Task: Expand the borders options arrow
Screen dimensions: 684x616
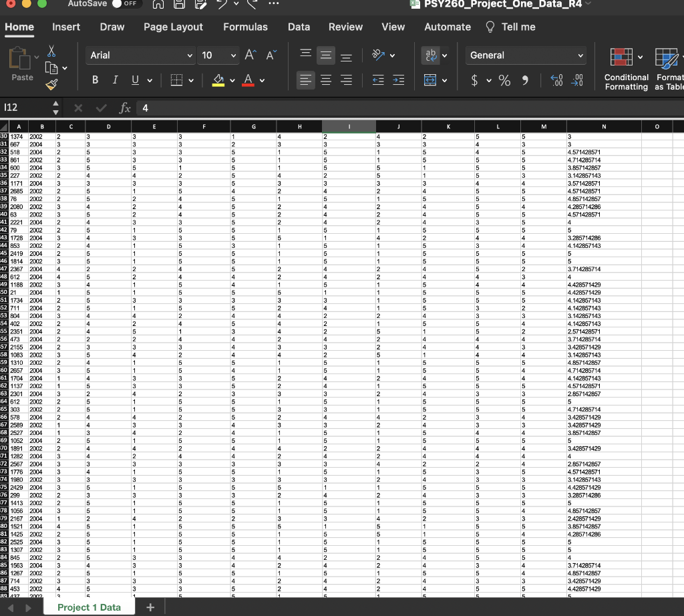Action: 191,80
